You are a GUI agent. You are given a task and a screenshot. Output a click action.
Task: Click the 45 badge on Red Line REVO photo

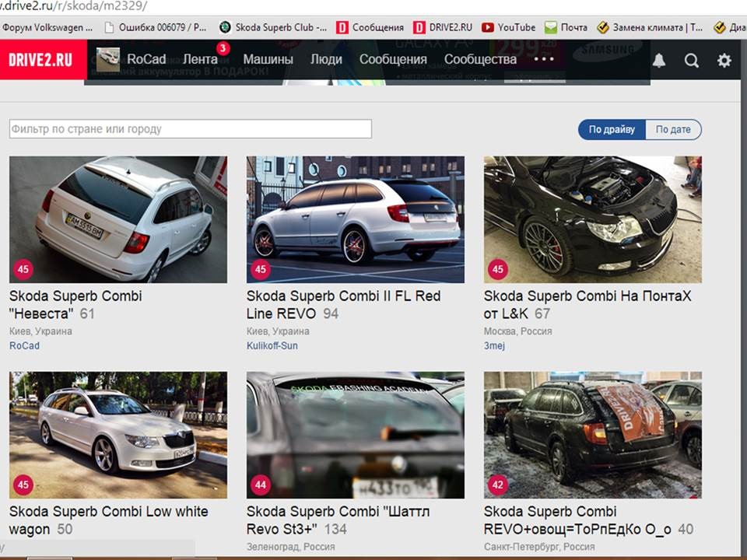pyautogui.click(x=260, y=269)
